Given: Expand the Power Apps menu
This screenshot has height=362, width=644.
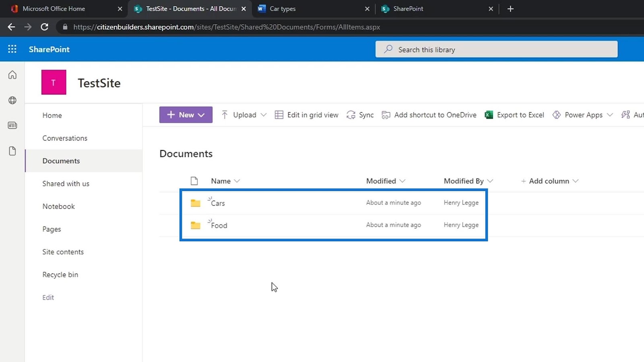Looking at the screenshot, I should tap(610, 115).
